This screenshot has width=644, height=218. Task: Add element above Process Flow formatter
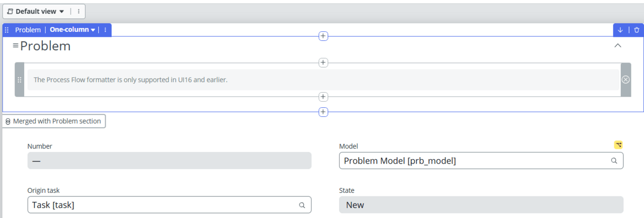pos(323,63)
